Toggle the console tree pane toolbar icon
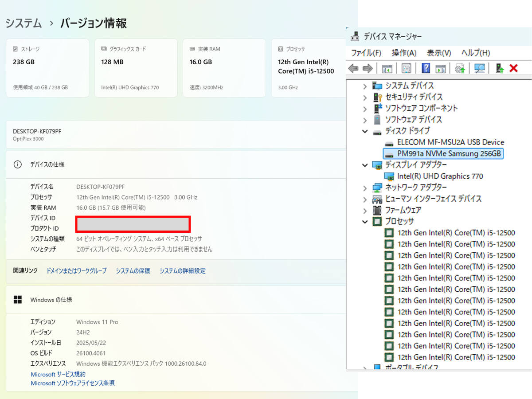Screen dimensions: 532x399 point(387,68)
